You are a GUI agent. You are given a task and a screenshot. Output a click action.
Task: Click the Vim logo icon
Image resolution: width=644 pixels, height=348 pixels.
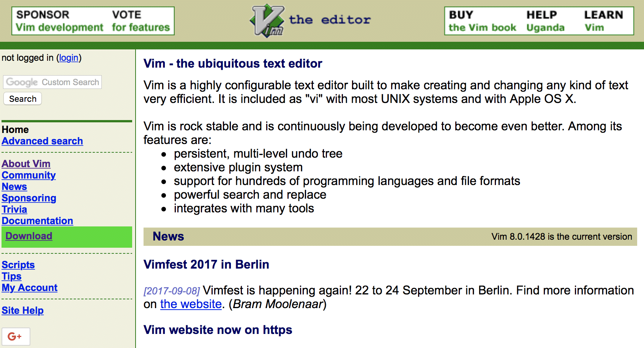pyautogui.click(x=267, y=21)
